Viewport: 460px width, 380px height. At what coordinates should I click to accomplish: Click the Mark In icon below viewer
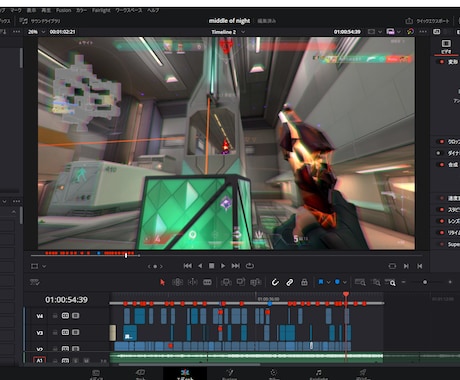[x=406, y=266]
